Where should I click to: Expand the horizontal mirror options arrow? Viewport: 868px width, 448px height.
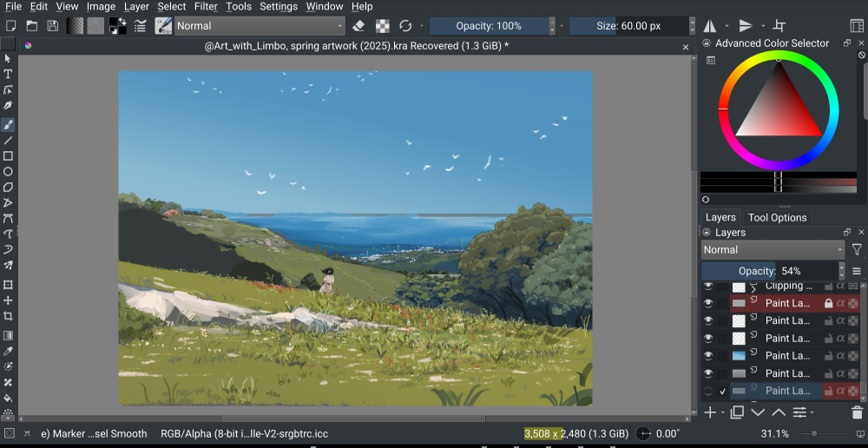coord(727,25)
